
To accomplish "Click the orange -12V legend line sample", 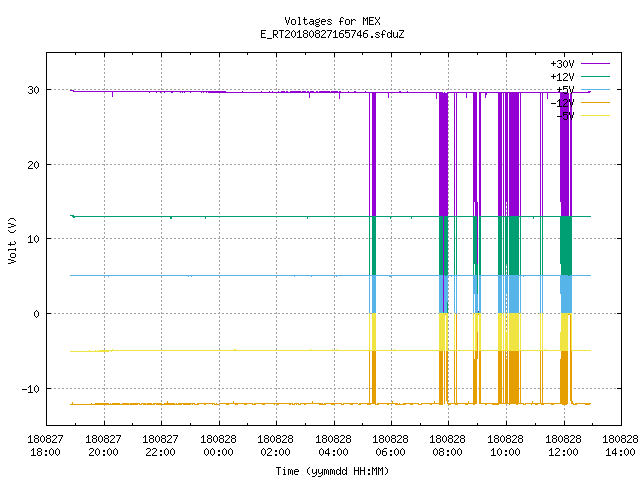I will coord(595,102).
